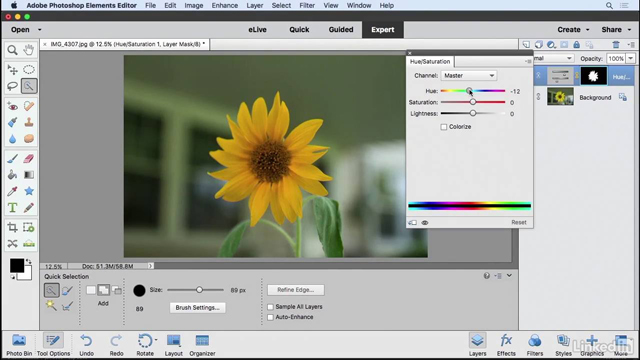Open the Photo Bin
Viewport: 640px width, 360px height.
pos(19,345)
